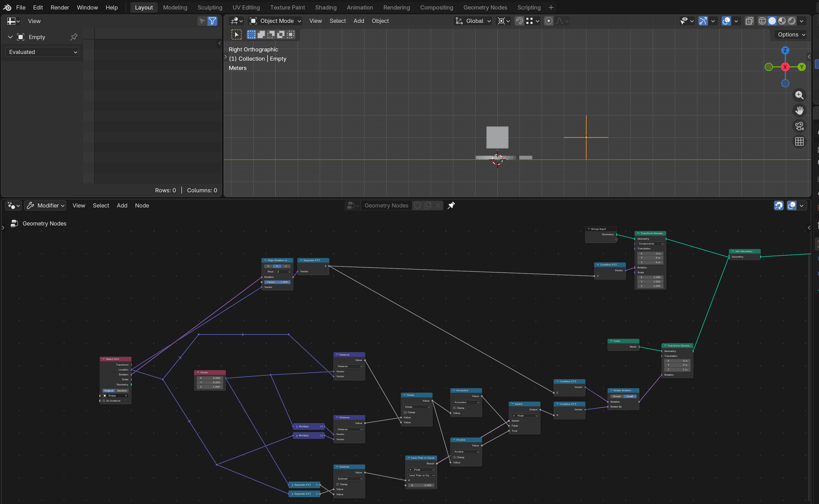Click the viewport zoom magnifier icon
The height and width of the screenshot is (504, 819).
799,95
